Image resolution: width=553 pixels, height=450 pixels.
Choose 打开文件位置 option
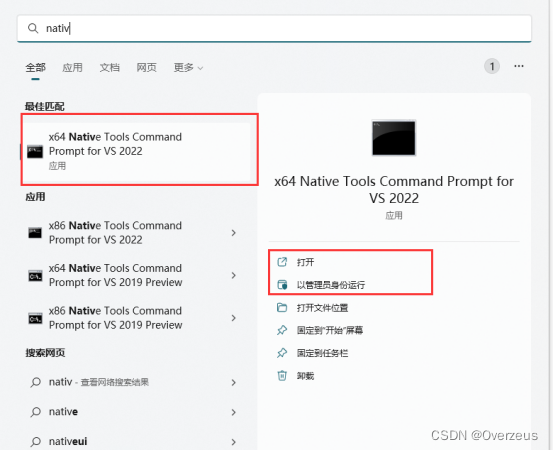tap(322, 308)
